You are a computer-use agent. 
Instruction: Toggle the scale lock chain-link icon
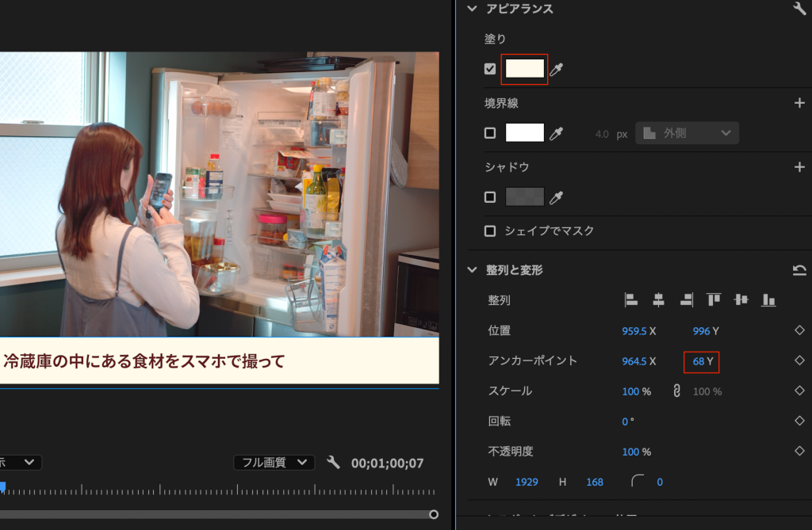(676, 391)
